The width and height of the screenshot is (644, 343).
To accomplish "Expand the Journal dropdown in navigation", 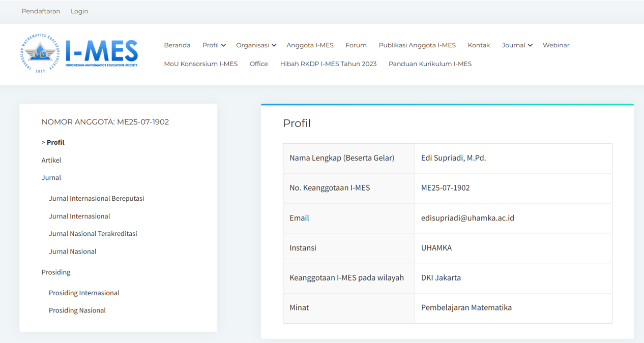I will tap(517, 45).
